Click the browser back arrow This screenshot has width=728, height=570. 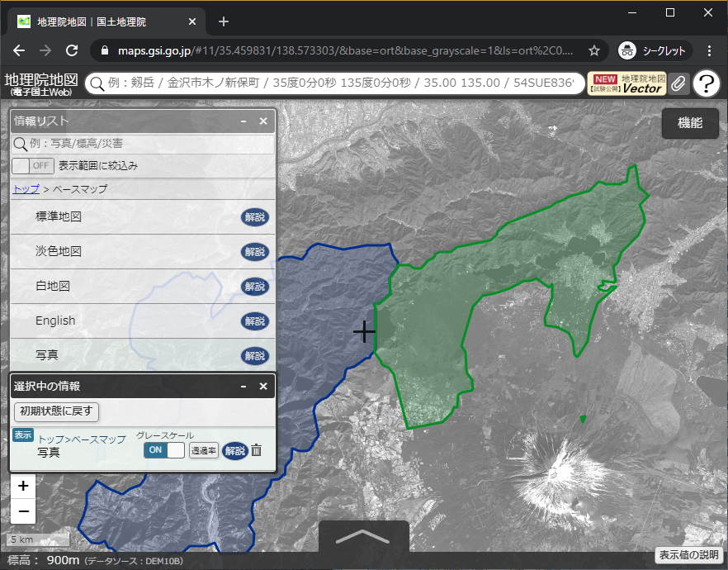click(19, 50)
